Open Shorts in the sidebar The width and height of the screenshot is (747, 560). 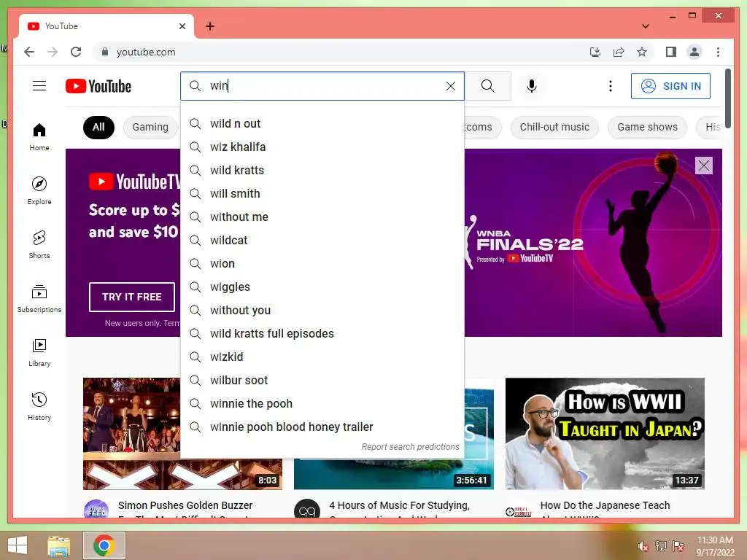[x=39, y=245]
